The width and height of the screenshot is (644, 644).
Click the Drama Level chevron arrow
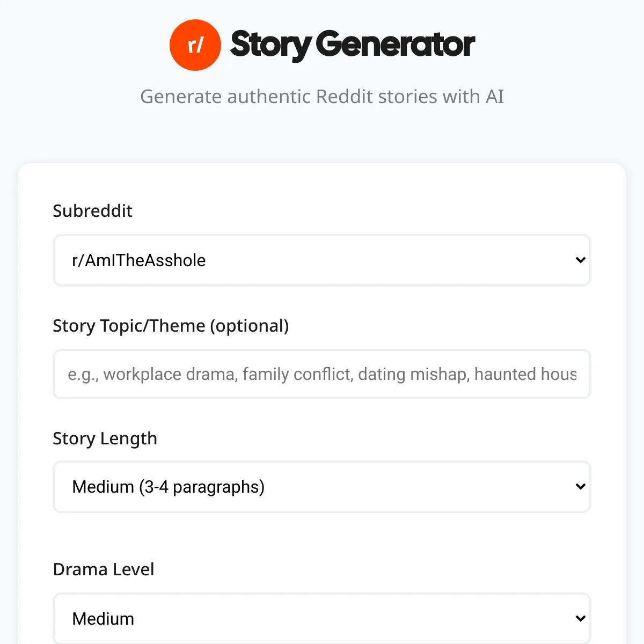coord(580,618)
